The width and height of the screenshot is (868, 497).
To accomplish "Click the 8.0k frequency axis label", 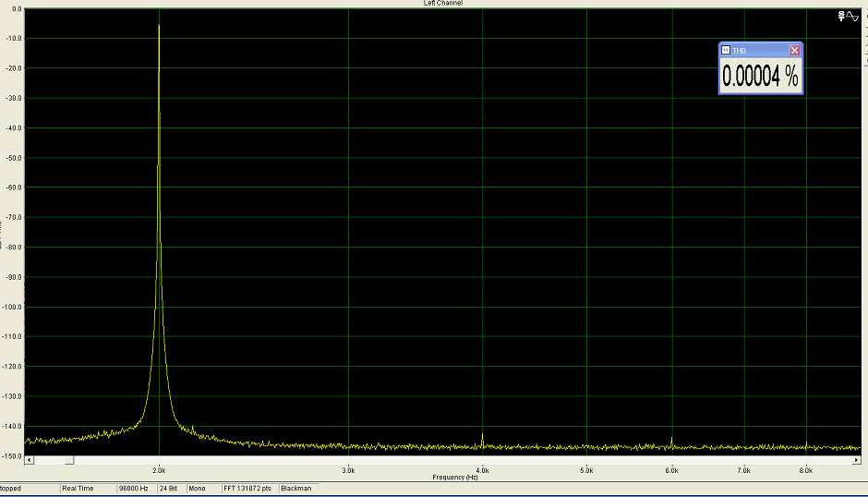I will (806, 470).
